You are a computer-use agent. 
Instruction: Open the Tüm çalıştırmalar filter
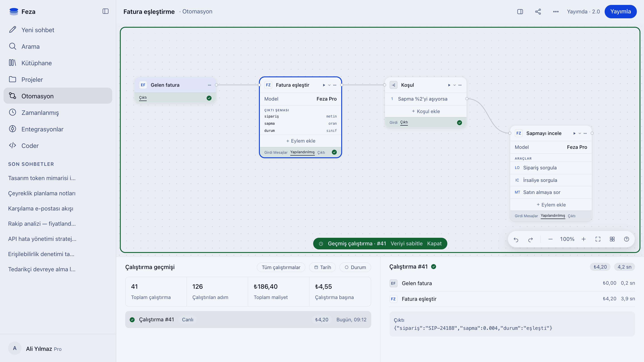pyautogui.click(x=281, y=267)
